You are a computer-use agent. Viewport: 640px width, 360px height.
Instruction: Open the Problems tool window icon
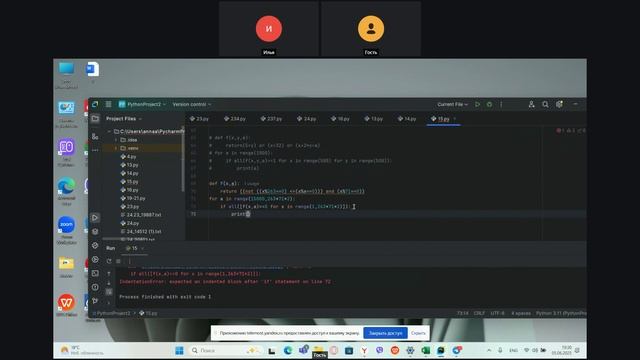tap(95, 287)
